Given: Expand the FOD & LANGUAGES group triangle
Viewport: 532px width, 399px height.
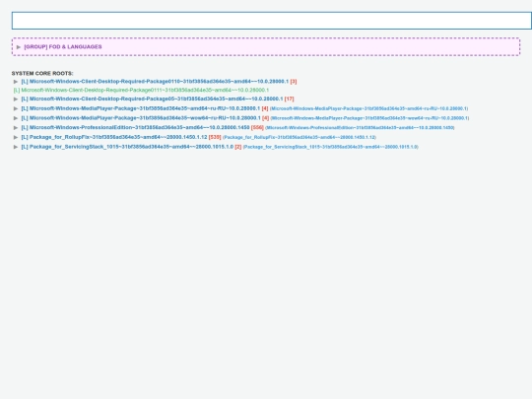Looking at the screenshot, I should [19, 47].
